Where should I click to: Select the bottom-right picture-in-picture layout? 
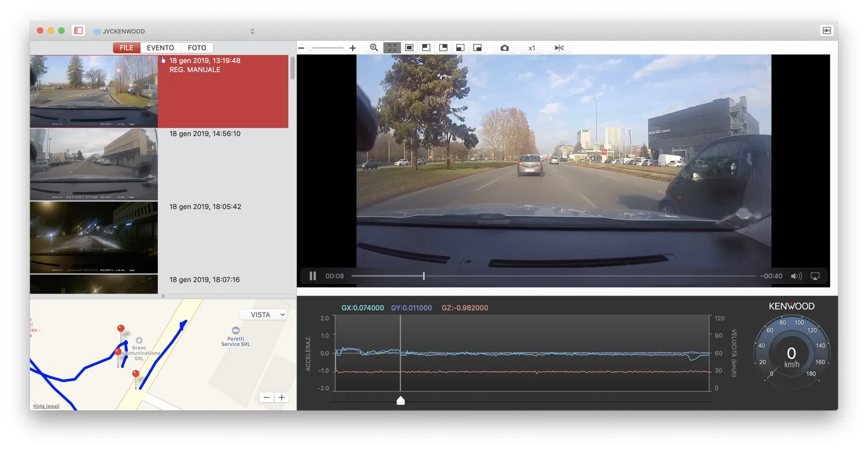pyautogui.click(x=477, y=48)
